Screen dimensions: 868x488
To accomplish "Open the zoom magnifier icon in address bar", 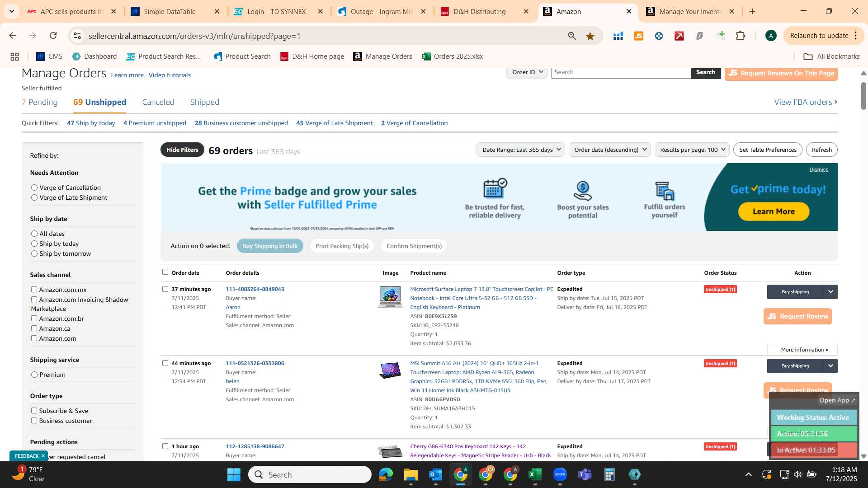I will tap(572, 36).
